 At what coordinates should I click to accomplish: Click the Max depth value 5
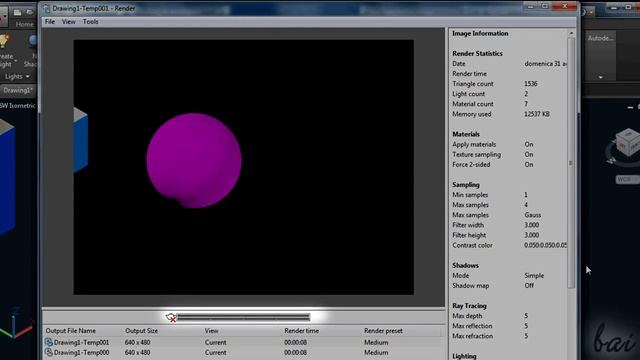coord(526,316)
